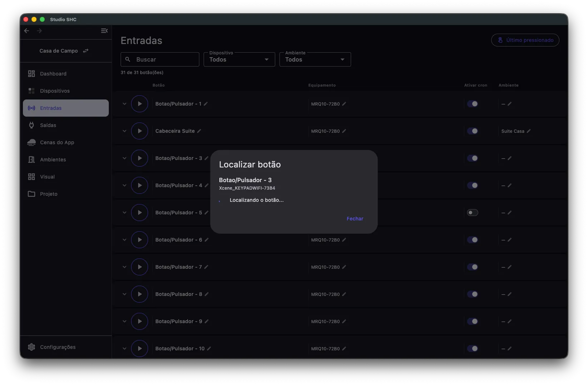This screenshot has width=588, height=385.
Task: Go back with the left arrow
Action: (27, 31)
